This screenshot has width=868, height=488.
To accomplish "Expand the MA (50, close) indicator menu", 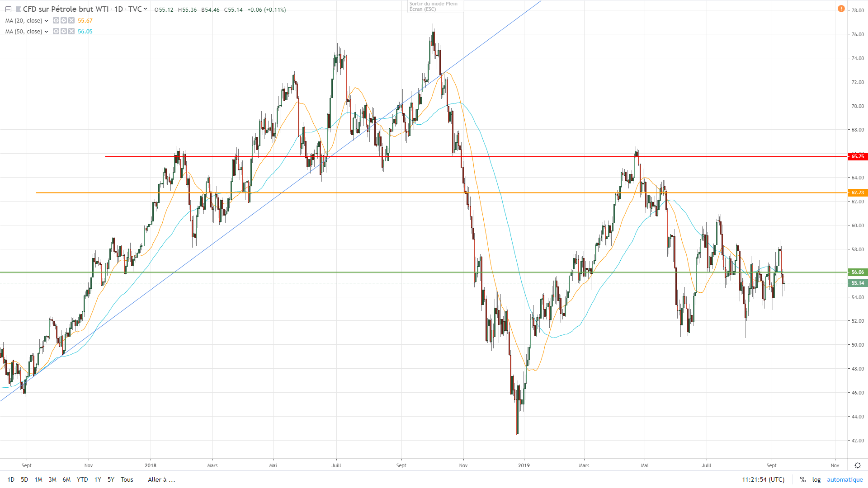I will (x=46, y=32).
